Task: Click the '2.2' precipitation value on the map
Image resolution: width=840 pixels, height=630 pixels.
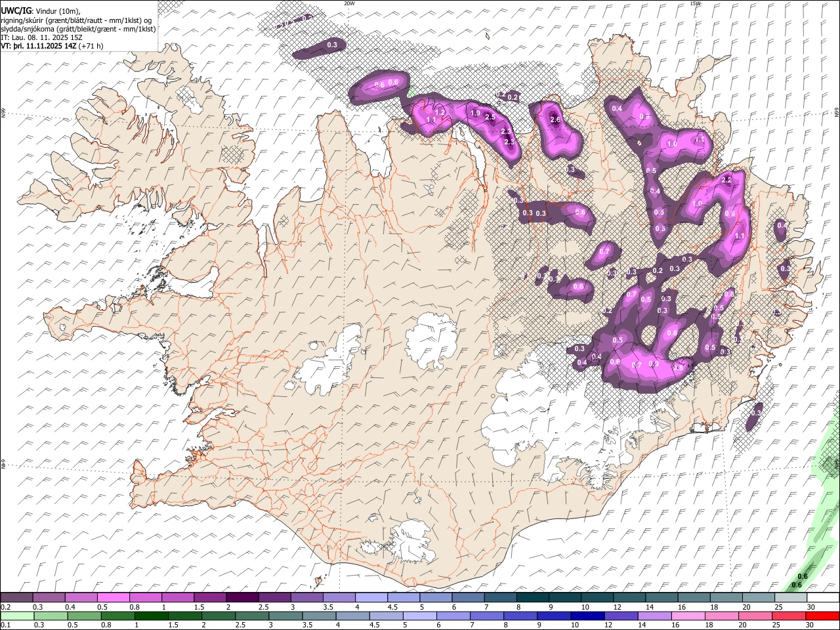Action: coord(726,180)
